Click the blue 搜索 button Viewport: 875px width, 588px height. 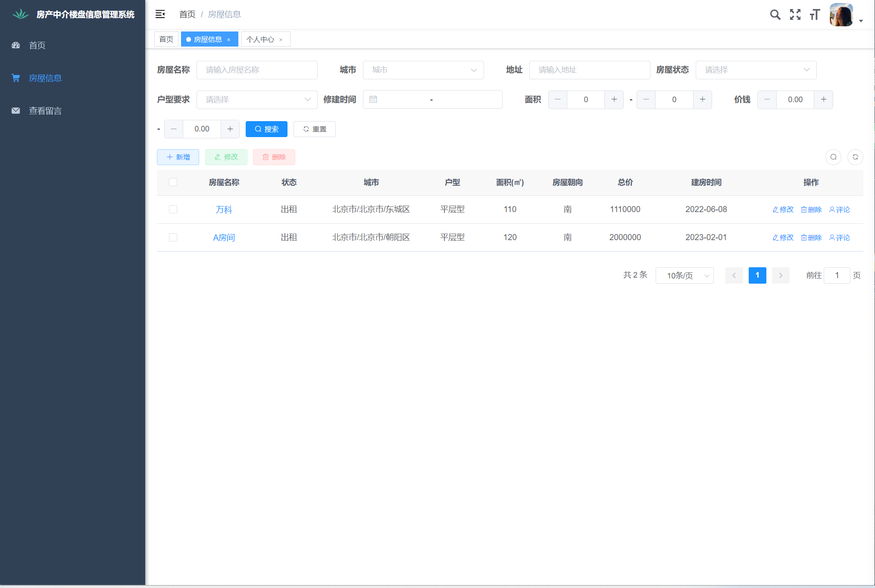[266, 129]
